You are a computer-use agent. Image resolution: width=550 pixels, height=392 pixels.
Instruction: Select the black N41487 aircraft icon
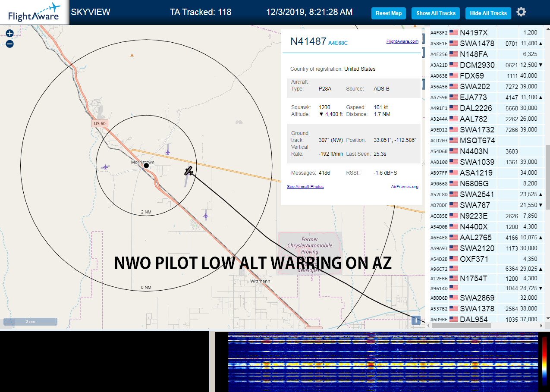click(x=189, y=171)
